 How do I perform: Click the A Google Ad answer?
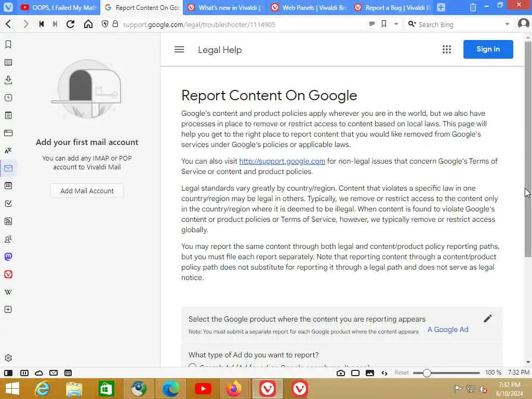click(448, 329)
